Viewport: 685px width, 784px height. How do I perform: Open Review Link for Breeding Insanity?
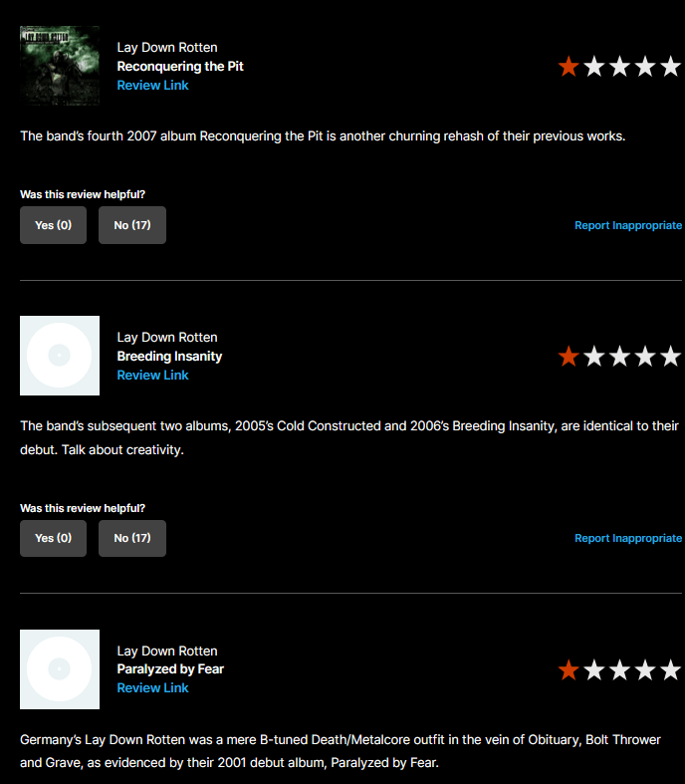[152, 376]
